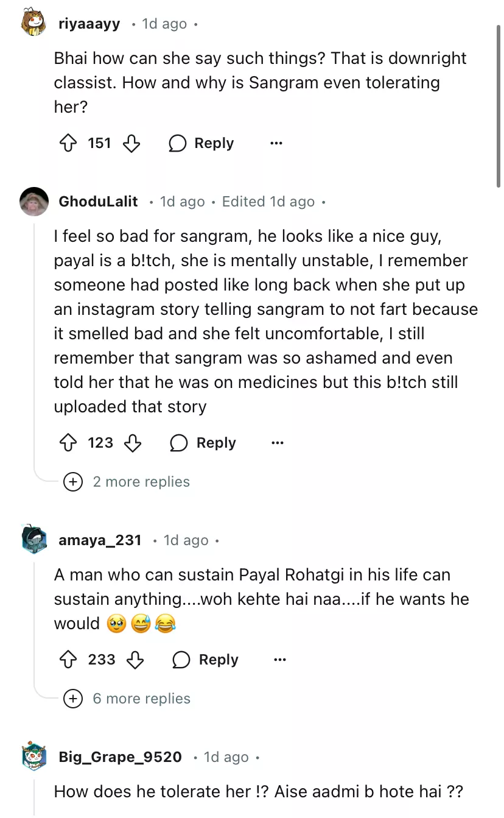Open Big_Grape_9520 user profile link

120,757
